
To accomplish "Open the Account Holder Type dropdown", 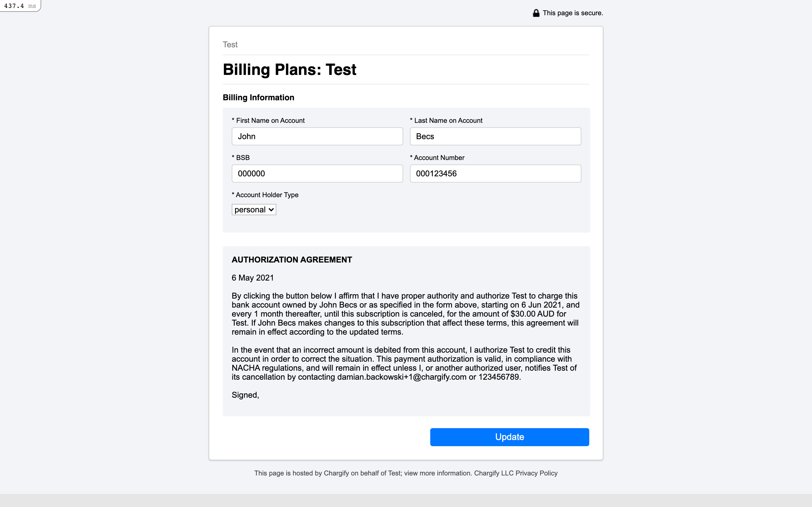I will (x=254, y=210).
